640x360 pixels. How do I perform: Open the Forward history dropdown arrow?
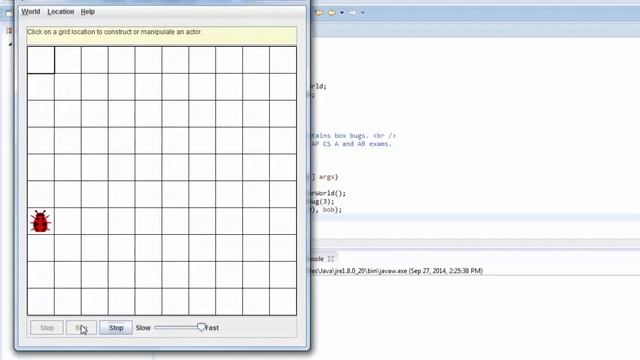tap(362, 13)
